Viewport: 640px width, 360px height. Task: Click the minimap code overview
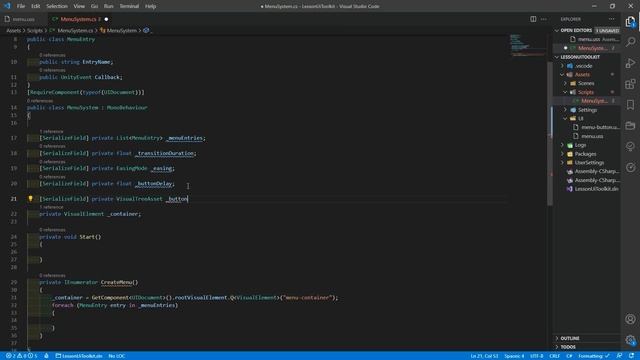[527, 46]
